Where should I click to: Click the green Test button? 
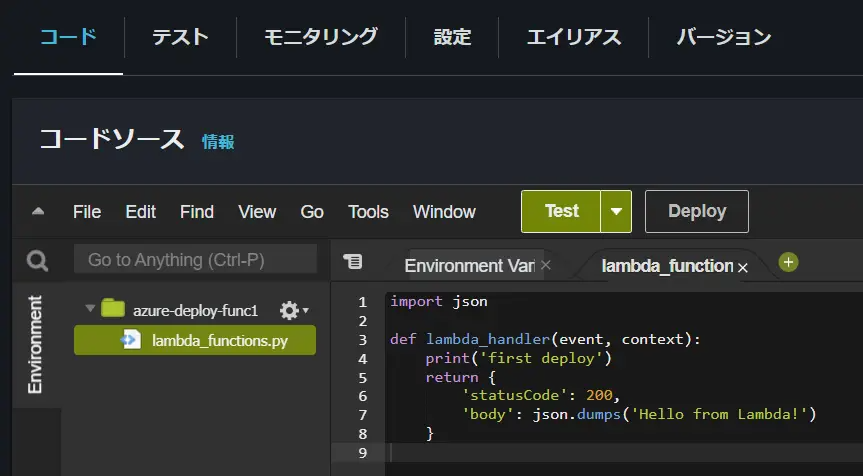561,211
